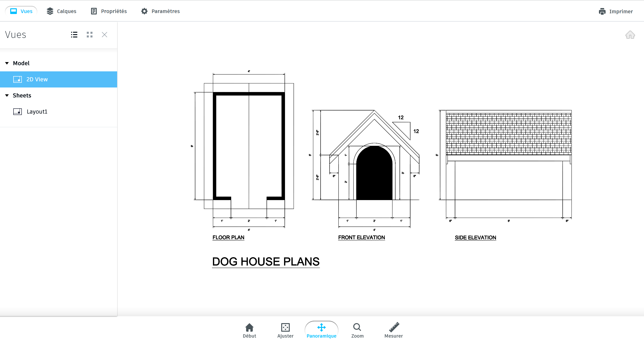Image resolution: width=644 pixels, height=344 pixels.
Task: Click the DOG HOUSE PLANS title text
Action: coord(266,261)
